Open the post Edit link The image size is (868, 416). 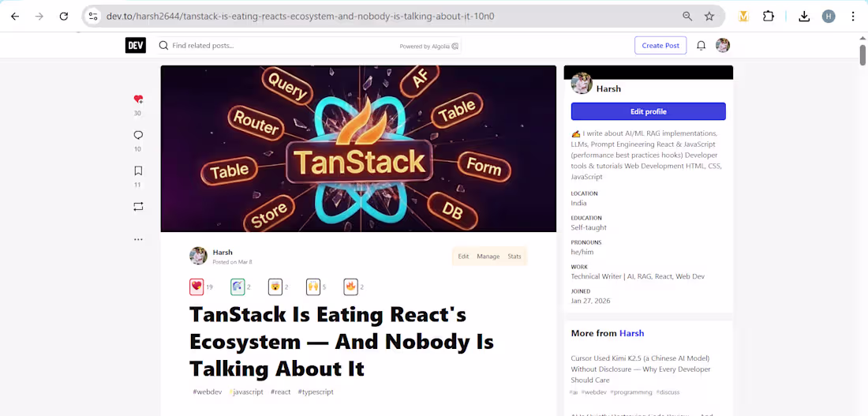click(463, 257)
